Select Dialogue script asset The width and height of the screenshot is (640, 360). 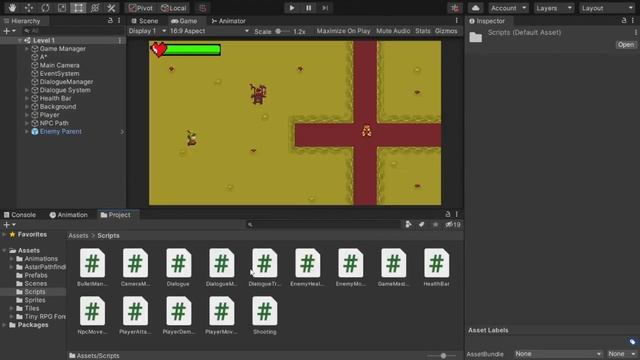pyautogui.click(x=178, y=267)
